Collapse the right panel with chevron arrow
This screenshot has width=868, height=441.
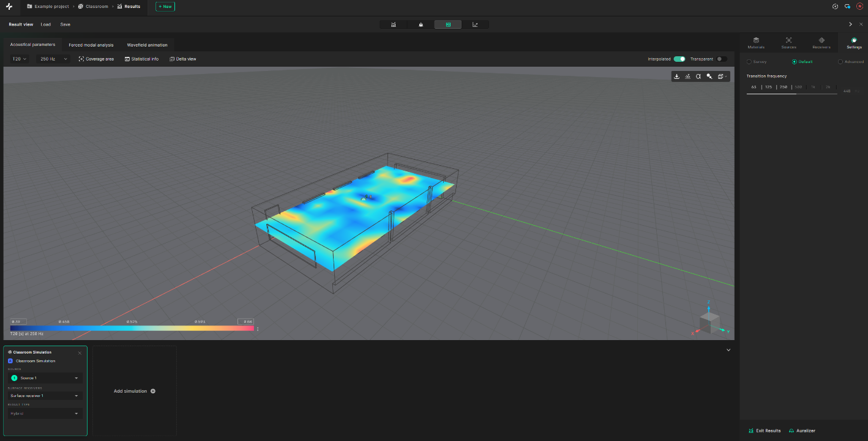(x=850, y=24)
